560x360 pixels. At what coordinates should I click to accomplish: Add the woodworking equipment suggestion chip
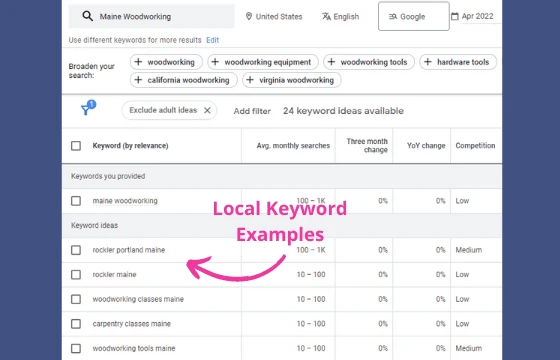tap(263, 62)
